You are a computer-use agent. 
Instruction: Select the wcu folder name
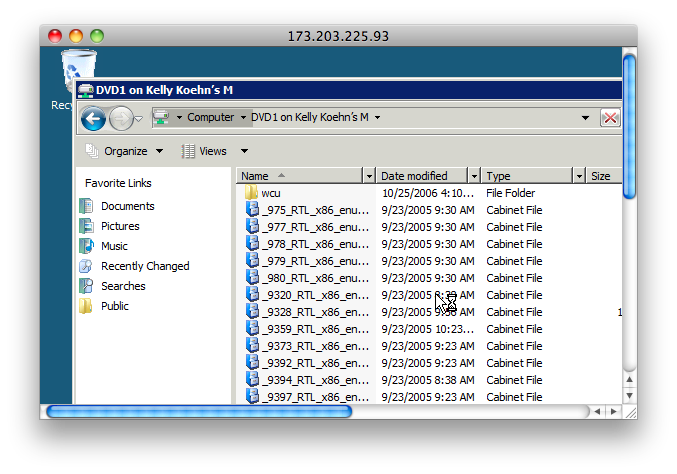coord(271,193)
